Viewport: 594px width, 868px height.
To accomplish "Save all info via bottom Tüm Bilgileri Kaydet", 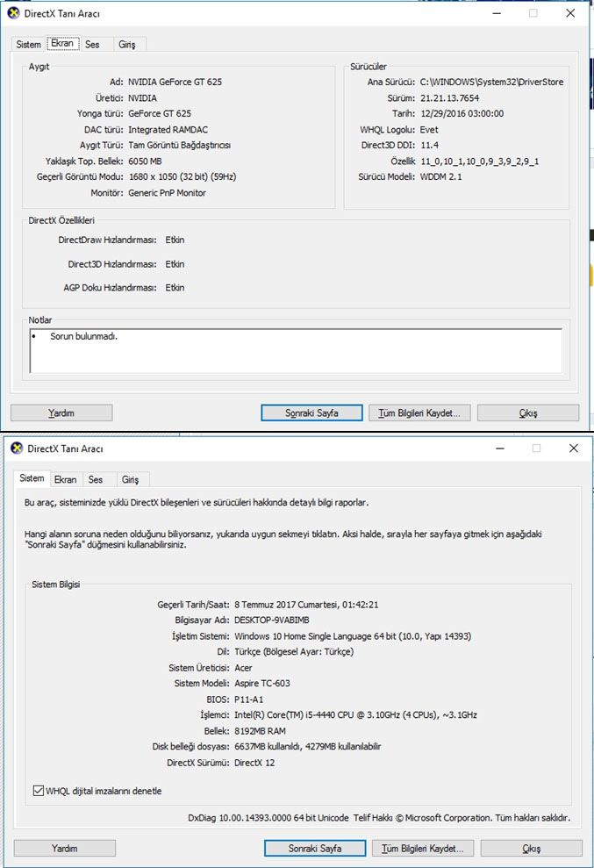I will tap(423, 848).
